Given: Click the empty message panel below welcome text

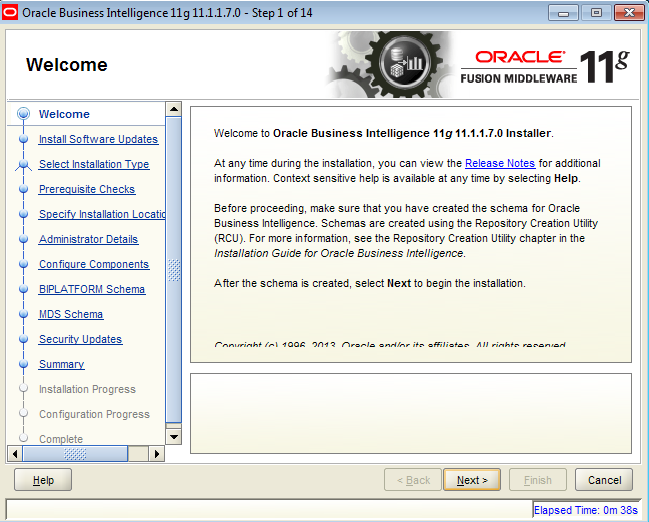Looking at the screenshot, I should [411, 414].
